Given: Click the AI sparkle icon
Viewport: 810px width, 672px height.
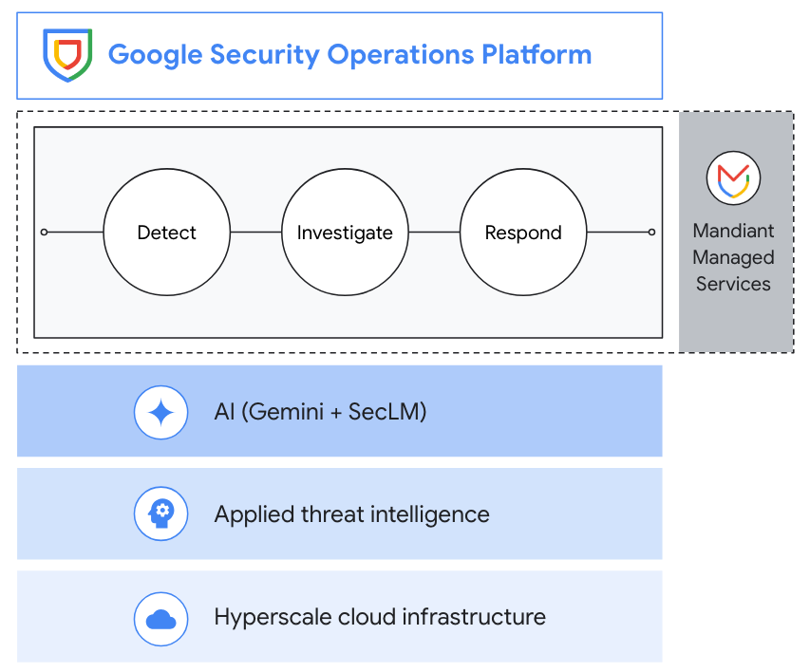Looking at the screenshot, I should coord(160,412).
